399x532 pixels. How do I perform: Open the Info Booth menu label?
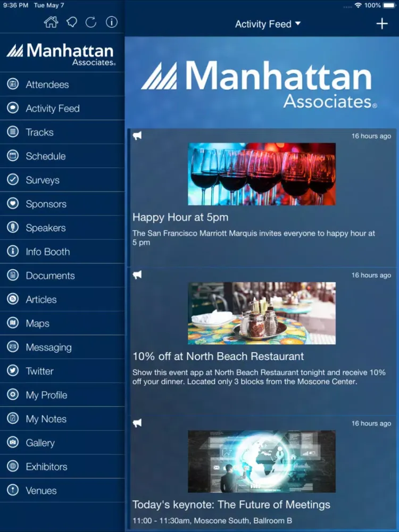click(48, 252)
